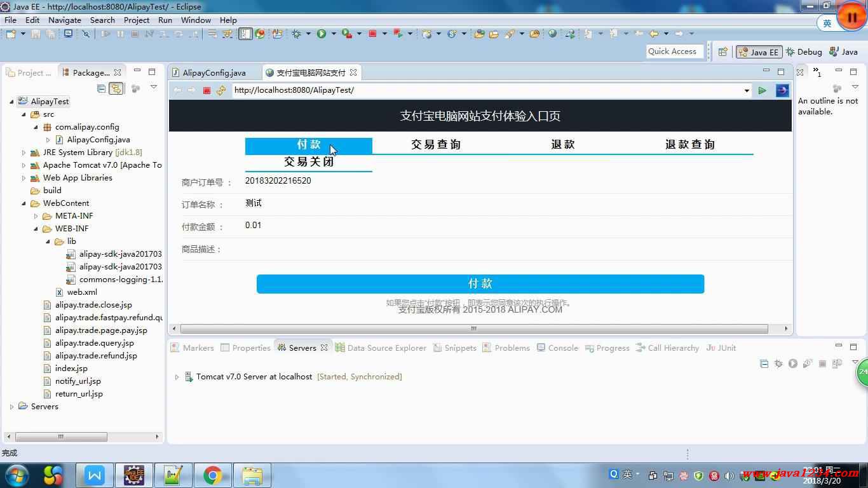Switch to the Java EE perspective

click(758, 52)
